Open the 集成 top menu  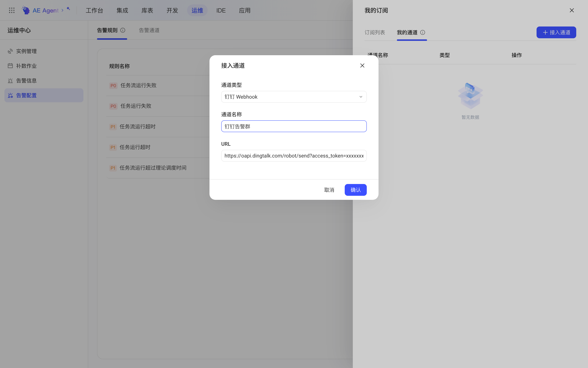122,10
